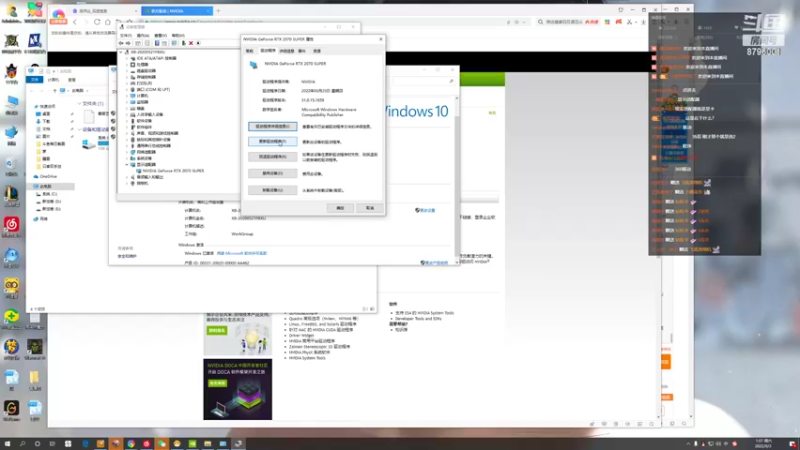Open Help menu in Device Manager
800x450 pixels.
pyautogui.click(x=178, y=36)
